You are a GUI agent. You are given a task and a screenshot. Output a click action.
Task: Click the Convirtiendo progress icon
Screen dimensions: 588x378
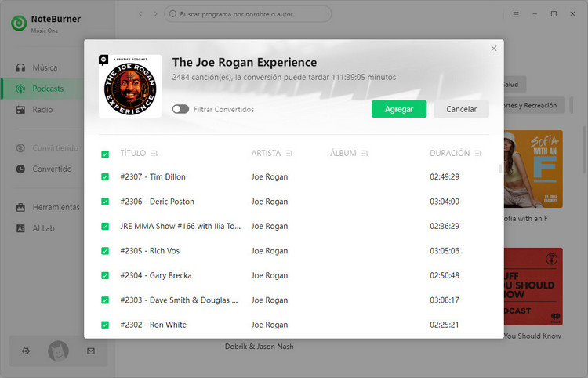[20, 148]
